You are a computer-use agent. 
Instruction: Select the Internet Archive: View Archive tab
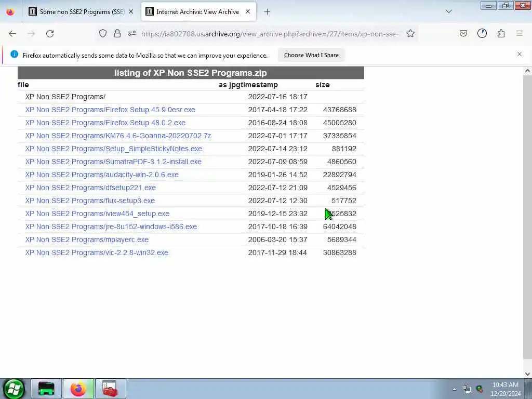[198, 12]
